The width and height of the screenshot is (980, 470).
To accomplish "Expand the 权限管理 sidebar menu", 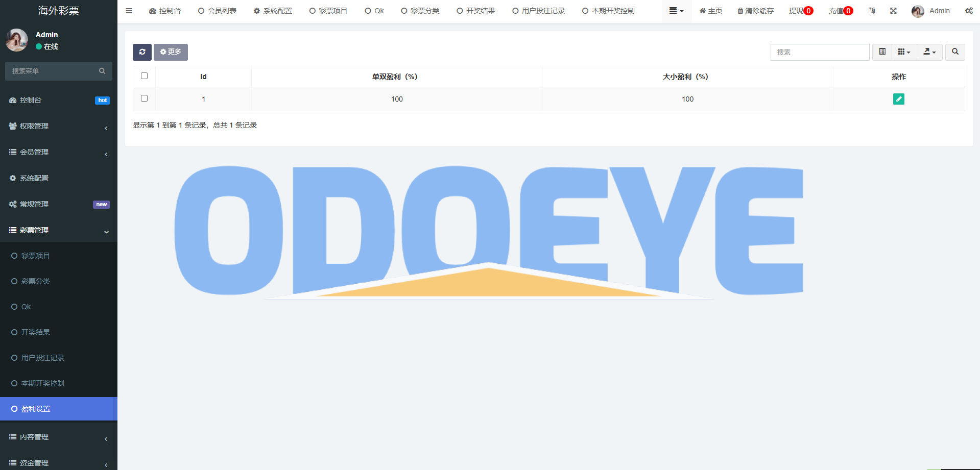I will (59, 126).
